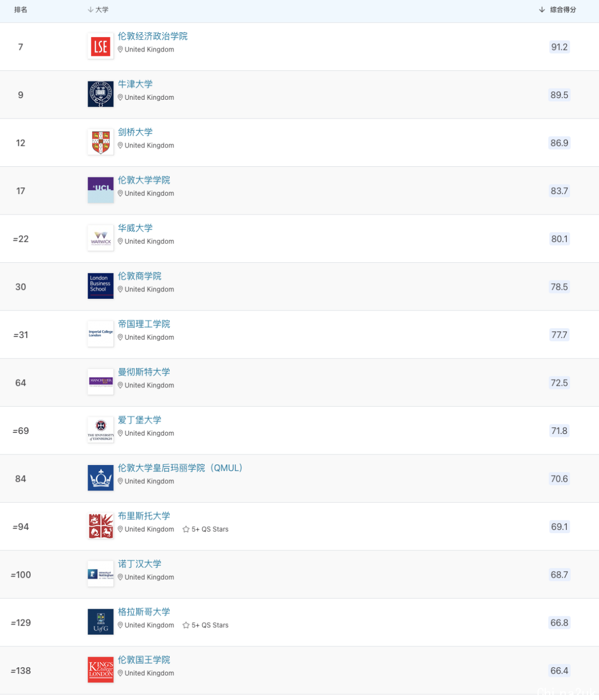Open the 伦敦经济政治学院 link

pyautogui.click(x=153, y=36)
